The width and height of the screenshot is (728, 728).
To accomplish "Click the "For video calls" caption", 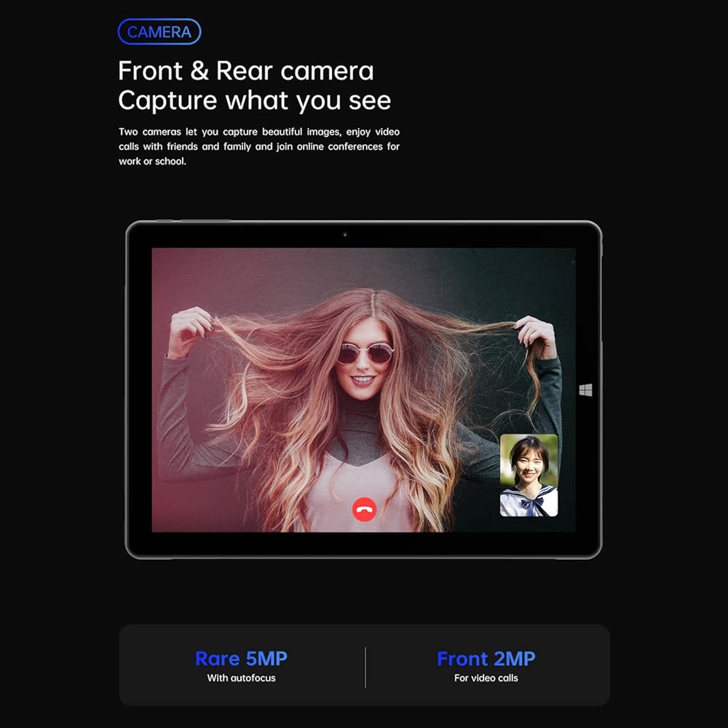I will [x=486, y=678].
